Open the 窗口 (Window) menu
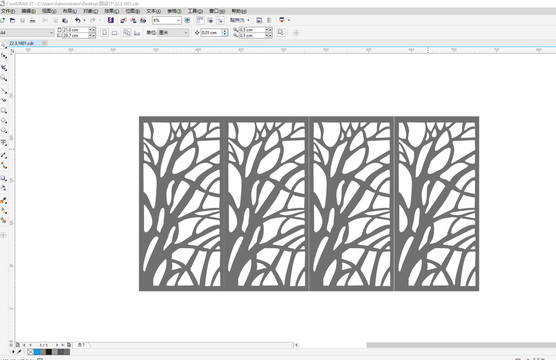 click(x=217, y=11)
